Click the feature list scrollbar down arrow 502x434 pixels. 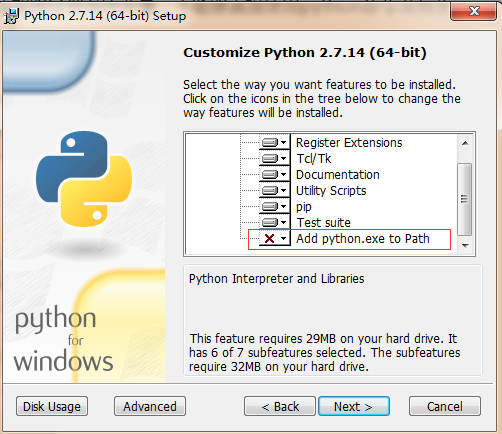pyautogui.click(x=465, y=246)
